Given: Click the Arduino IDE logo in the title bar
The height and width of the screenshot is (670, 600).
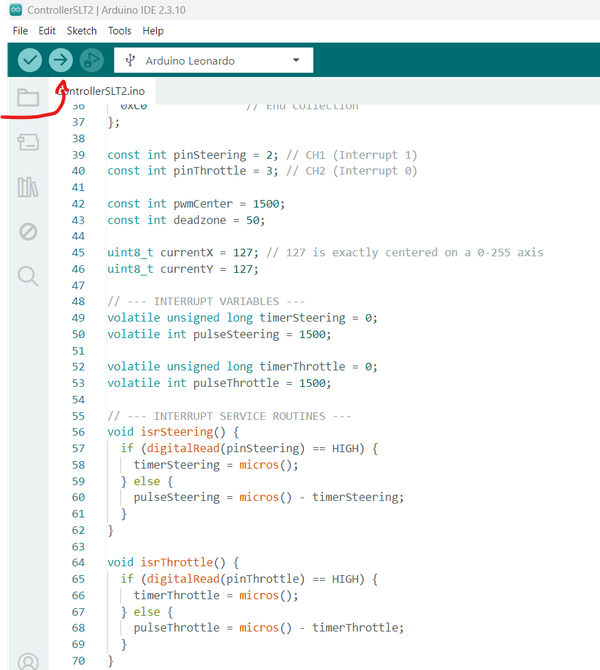Looking at the screenshot, I should pos(16,10).
